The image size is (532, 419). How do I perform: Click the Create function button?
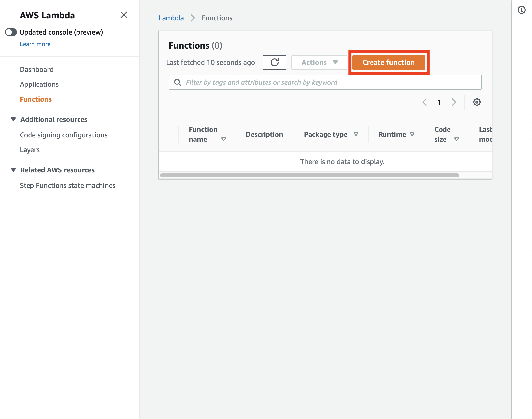[x=389, y=62]
